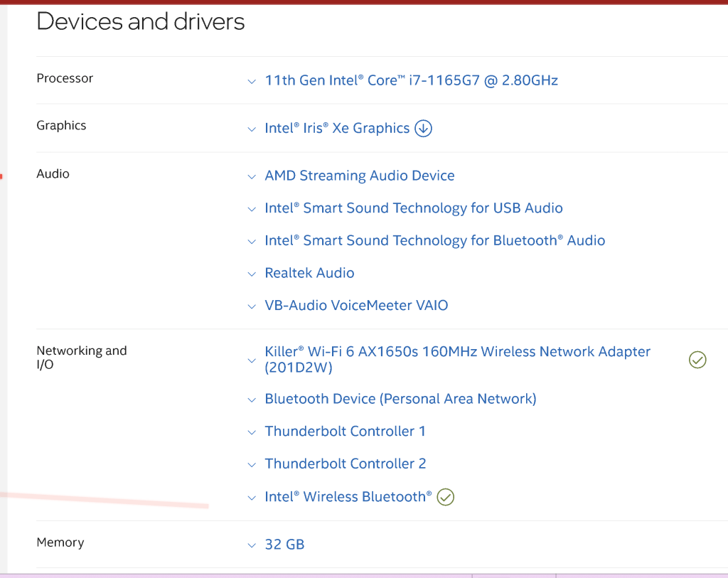Open Bluetooth Device (Personal Area Network) link
This screenshot has height=578, width=728.
coord(400,400)
